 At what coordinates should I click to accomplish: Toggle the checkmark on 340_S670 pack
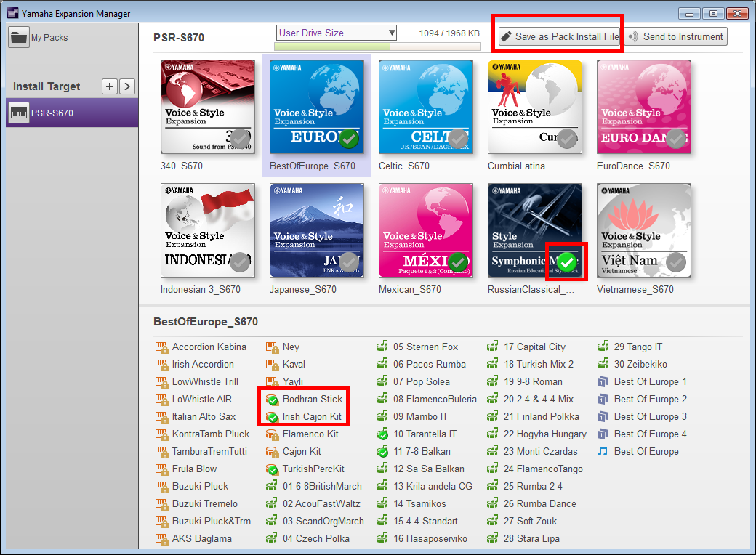pos(240,139)
